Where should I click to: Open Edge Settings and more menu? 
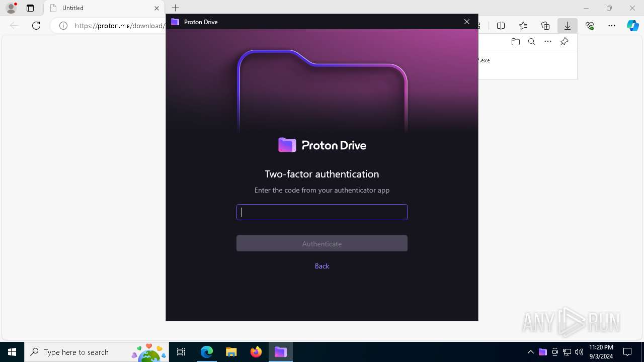coord(612,26)
